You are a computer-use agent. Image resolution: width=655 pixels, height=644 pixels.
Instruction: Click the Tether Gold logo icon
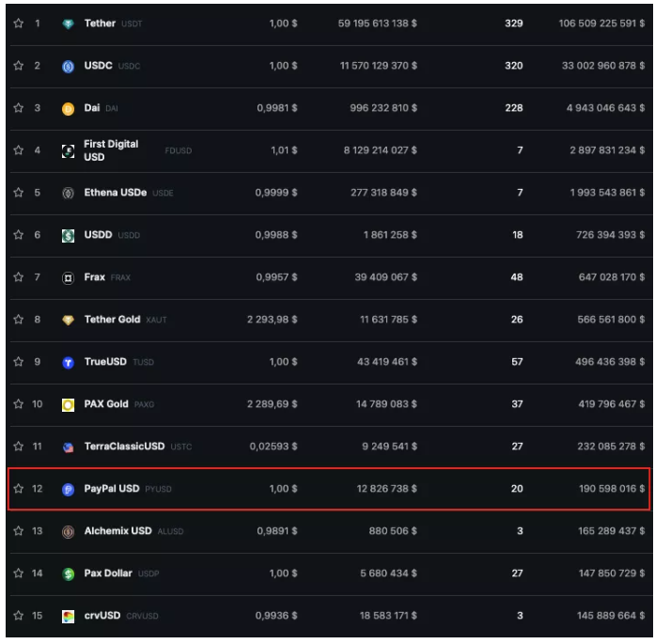tap(68, 320)
